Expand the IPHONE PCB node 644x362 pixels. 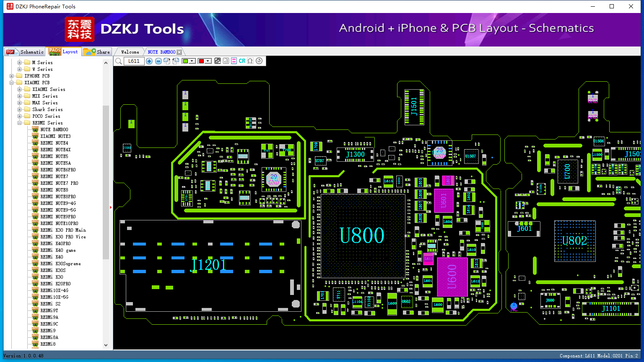[11, 76]
